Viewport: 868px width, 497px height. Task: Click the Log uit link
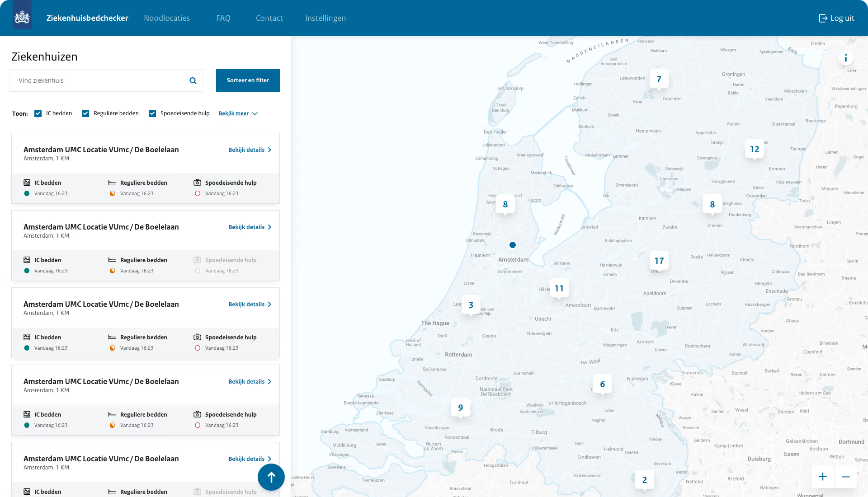tap(842, 18)
